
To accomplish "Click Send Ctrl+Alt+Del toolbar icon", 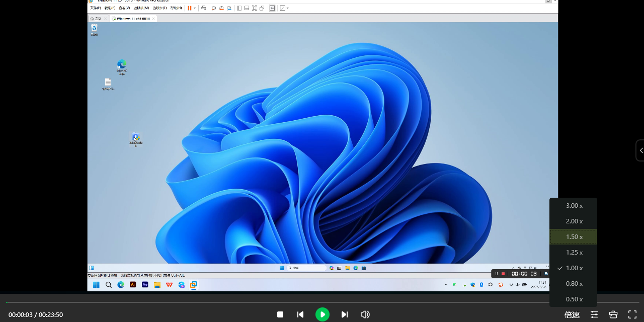I will (203, 8).
